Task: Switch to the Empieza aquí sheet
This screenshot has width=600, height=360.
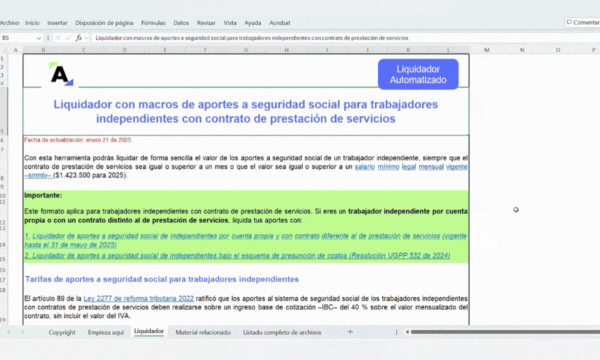Action: [x=106, y=332]
